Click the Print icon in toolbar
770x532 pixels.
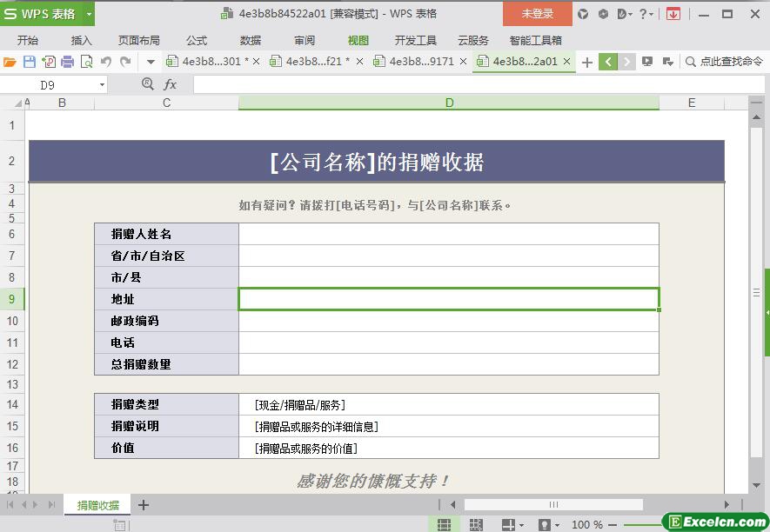click(68, 62)
